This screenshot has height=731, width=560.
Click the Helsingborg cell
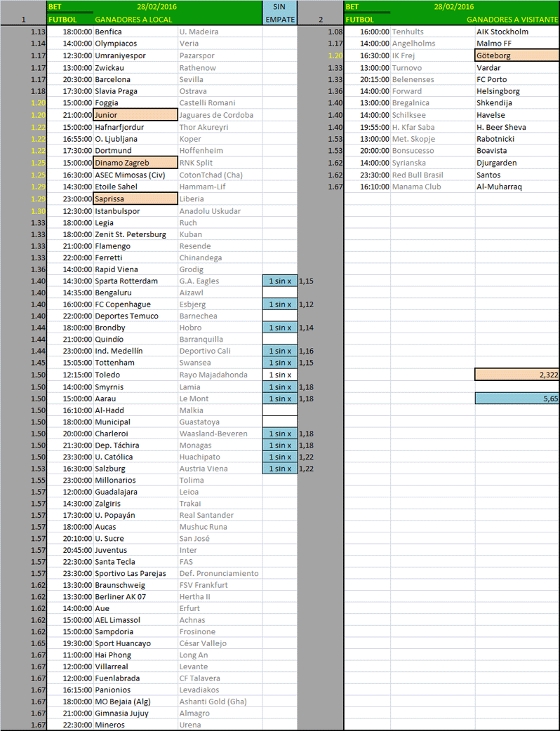pyautogui.click(x=517, y=91)
